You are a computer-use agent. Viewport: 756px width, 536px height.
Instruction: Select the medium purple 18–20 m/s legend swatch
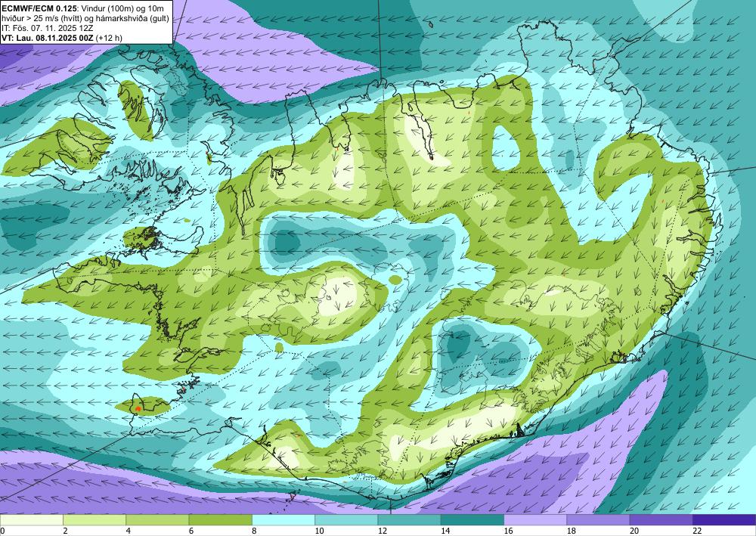598,519
